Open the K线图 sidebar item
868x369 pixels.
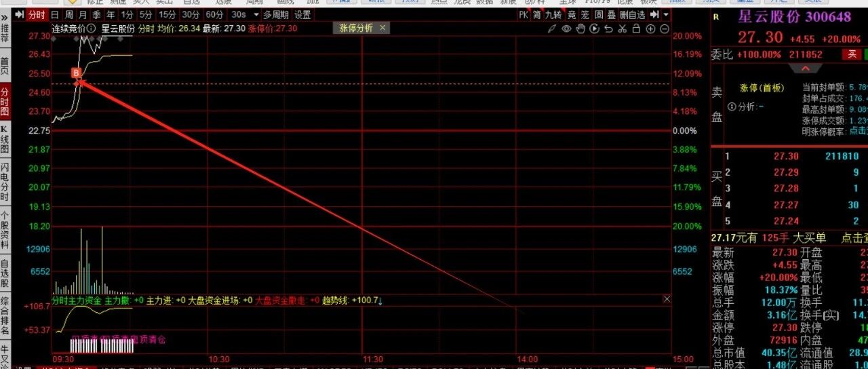pos(5,139)
